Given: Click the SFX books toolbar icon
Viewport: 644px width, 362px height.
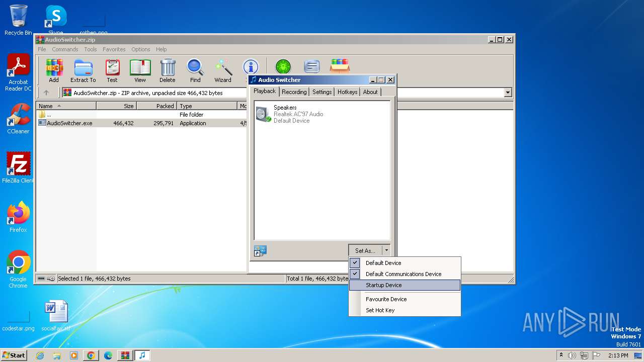Looking at the screenshot, I should pyautogui.click(x=340, y=66).
